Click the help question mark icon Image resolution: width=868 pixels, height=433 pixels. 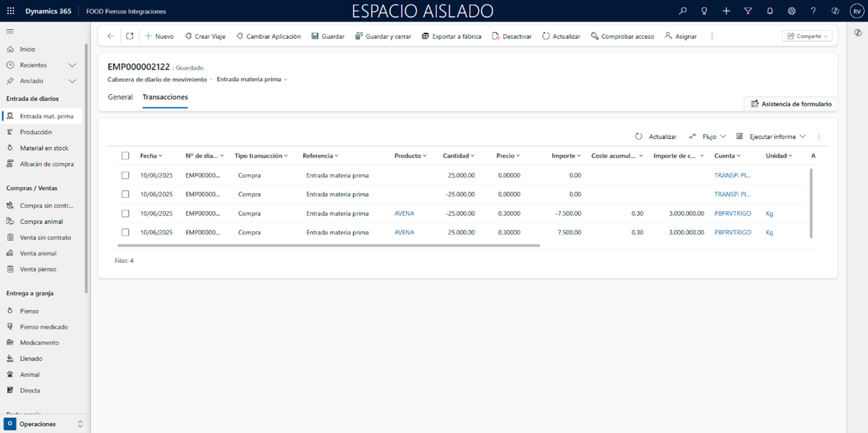[x=813, y=11]
